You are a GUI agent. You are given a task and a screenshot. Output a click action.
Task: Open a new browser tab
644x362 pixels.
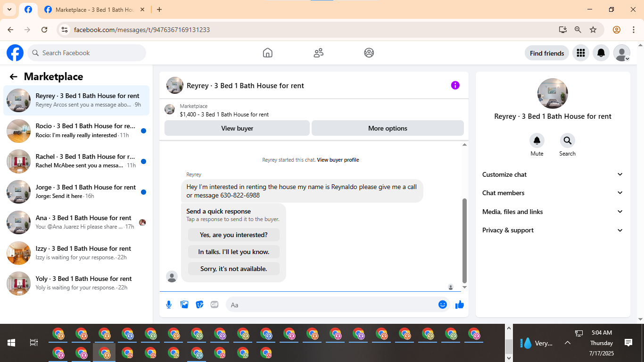159,9
